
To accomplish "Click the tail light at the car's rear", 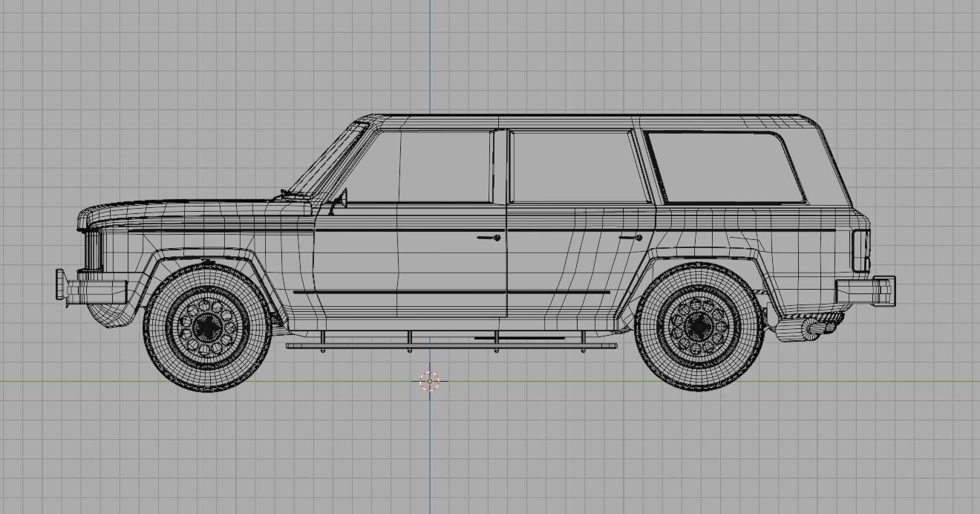I will tap(860, 251).
